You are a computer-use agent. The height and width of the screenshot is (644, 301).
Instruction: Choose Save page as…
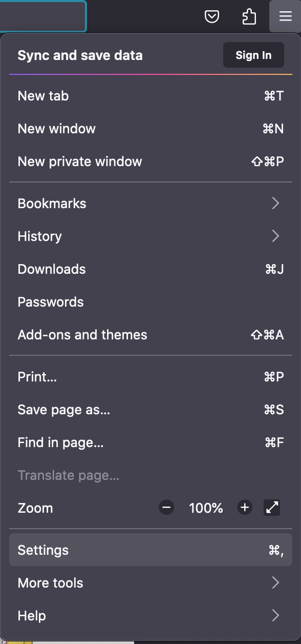150,410
